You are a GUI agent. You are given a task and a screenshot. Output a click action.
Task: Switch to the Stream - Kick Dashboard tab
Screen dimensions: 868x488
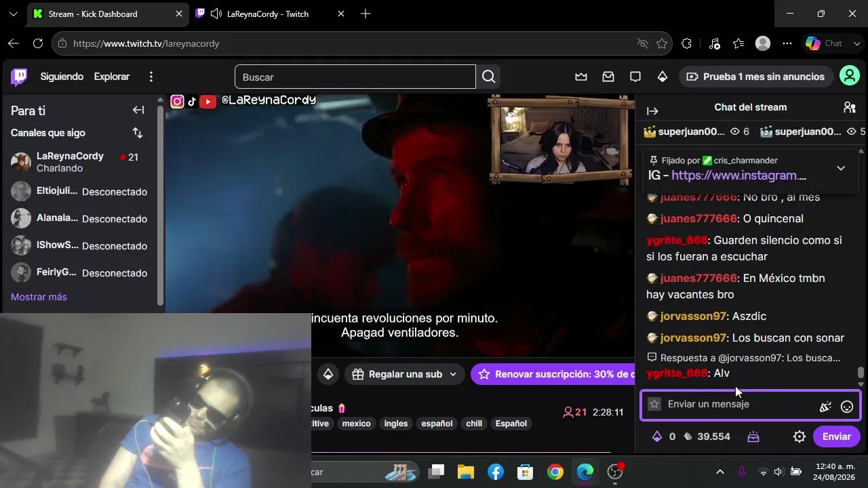[108, 14]
